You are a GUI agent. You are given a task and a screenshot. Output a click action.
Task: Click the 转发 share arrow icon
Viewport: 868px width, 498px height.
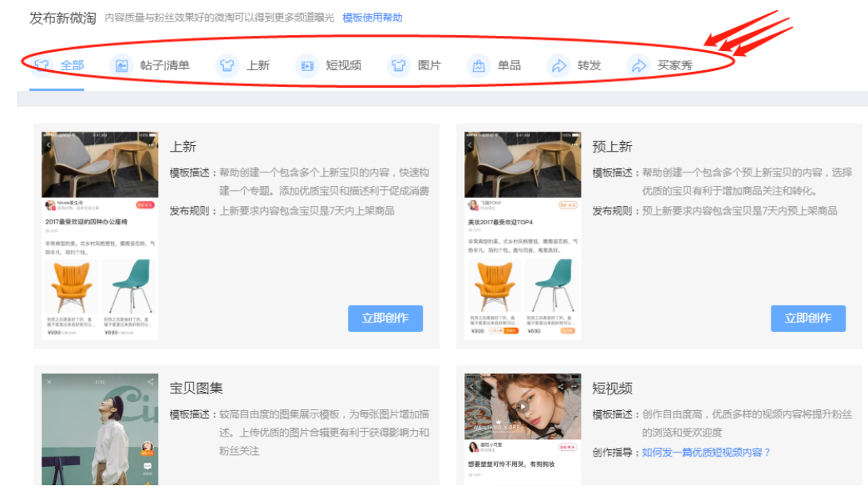(558, 65)
